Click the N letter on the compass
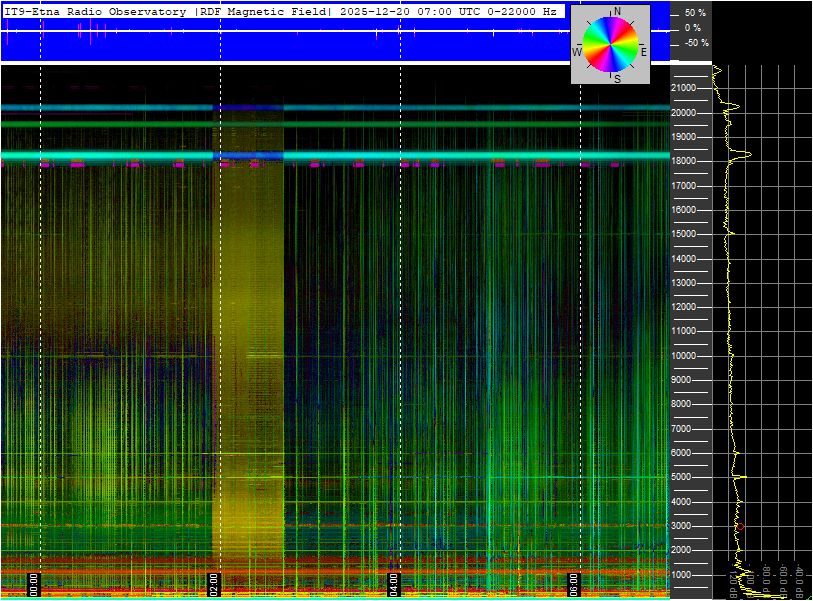 point(617,11)
